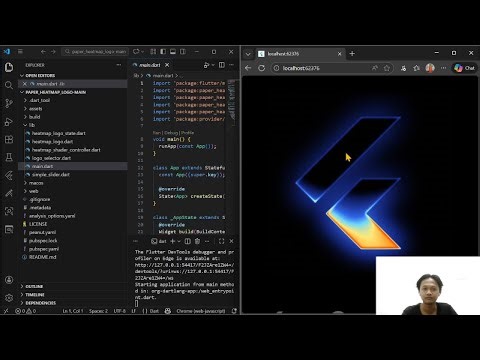
Task: Open new terminal launch profile dropdown
Action: pos(179,241)
